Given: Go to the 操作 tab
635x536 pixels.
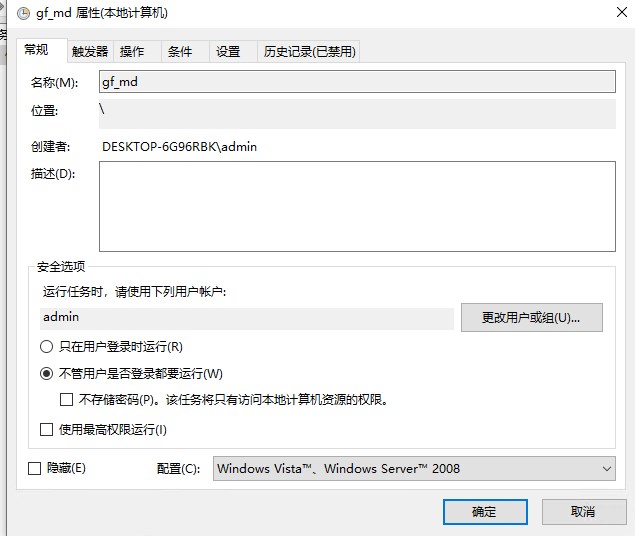Looking at the screenshot, I should point(132,52).
